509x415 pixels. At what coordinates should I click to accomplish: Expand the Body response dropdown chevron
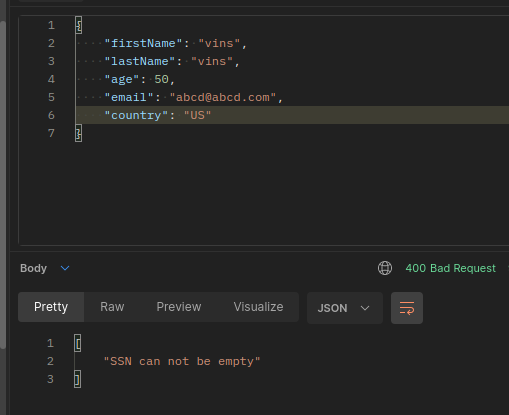tap(65, 268)
